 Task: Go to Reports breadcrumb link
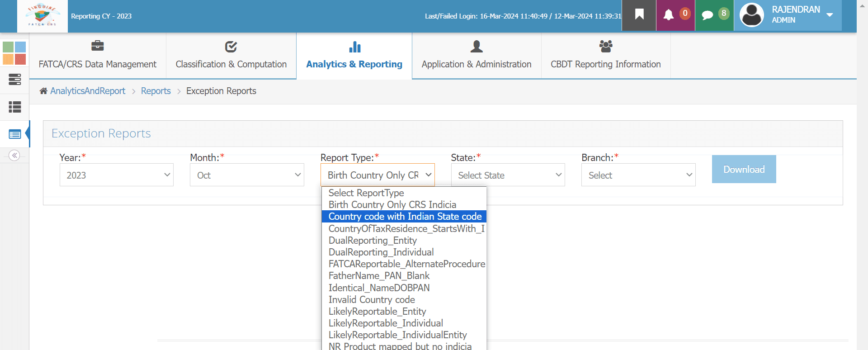click(x=156, y=91)
